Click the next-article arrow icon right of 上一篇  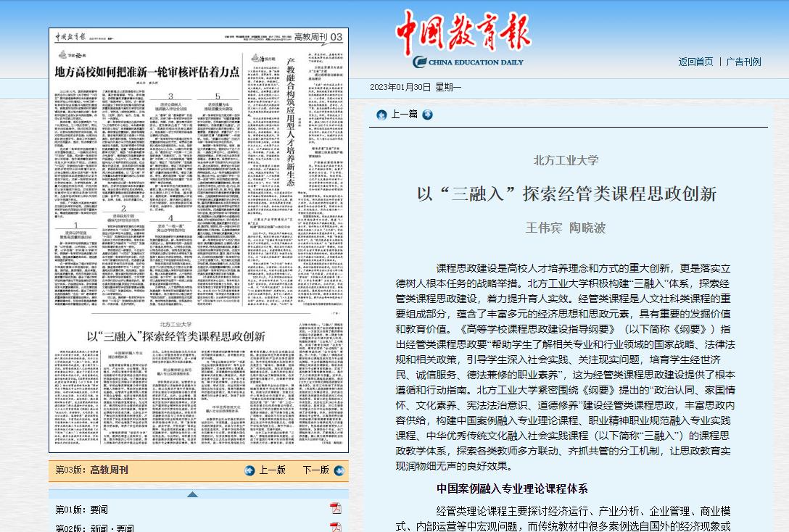[x=428, y=115]
